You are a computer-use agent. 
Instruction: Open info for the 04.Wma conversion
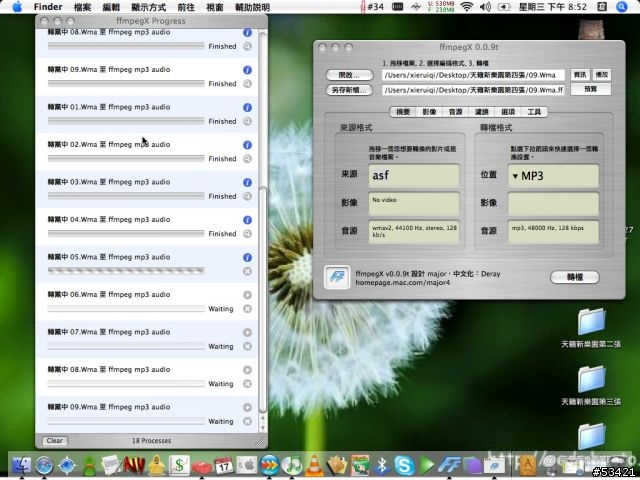point(247,220)
